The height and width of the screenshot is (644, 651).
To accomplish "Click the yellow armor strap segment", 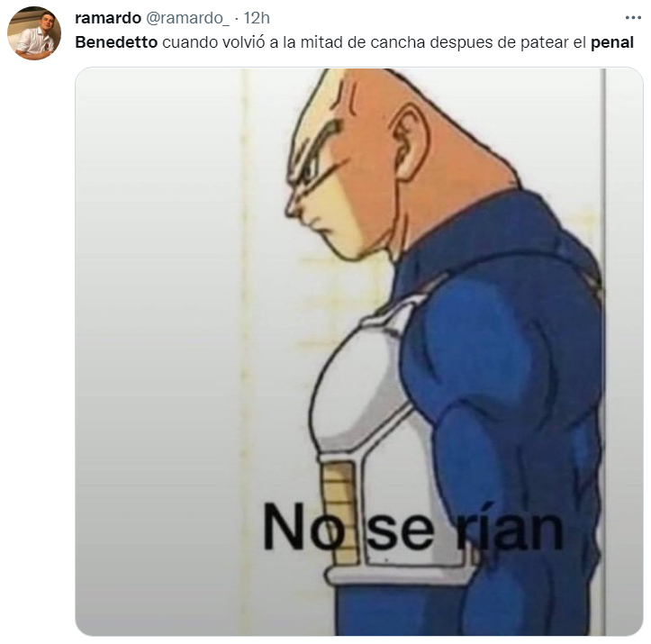I will tap(340, 512).
